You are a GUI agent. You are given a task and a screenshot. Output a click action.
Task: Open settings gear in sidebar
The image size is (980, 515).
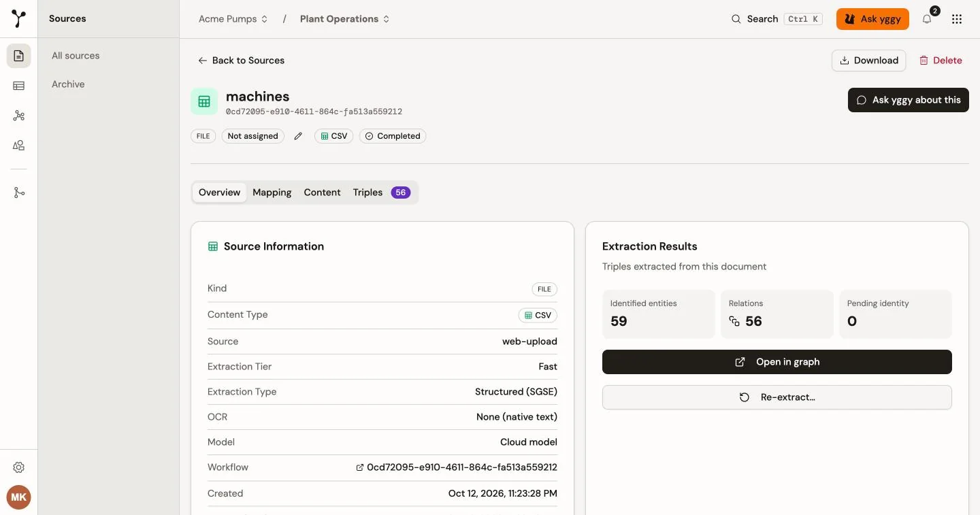tap(19, 467)
